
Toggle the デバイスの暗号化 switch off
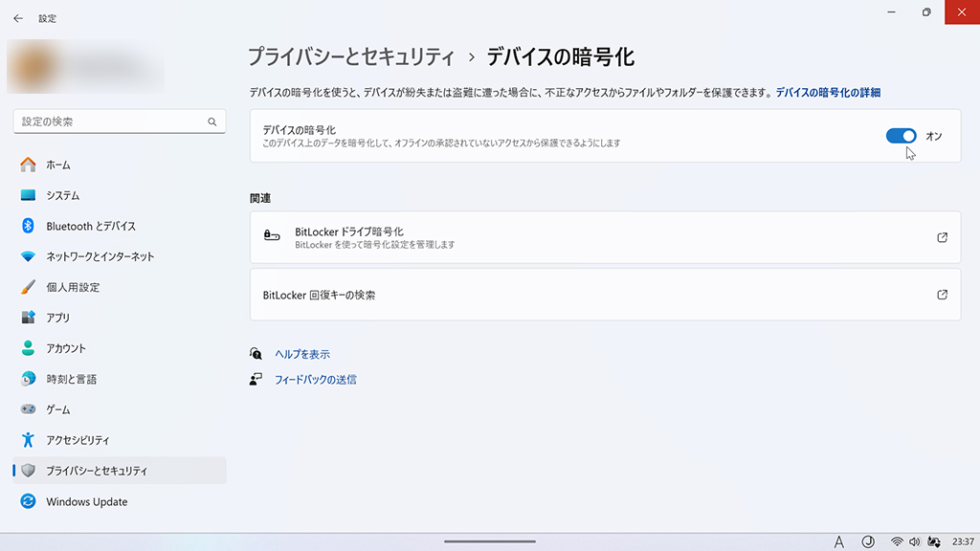coord(901,136)
